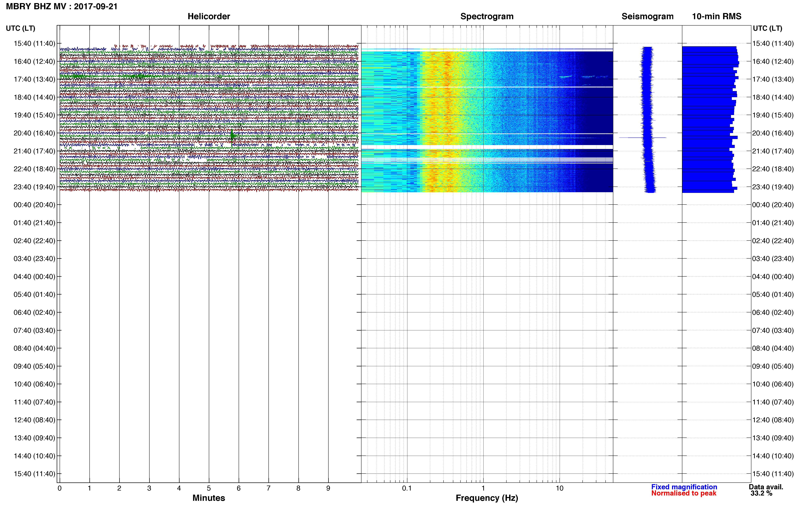Click the '33.2 %' availability value
This screenshot has width=812, height=508.
coord(761,493)
